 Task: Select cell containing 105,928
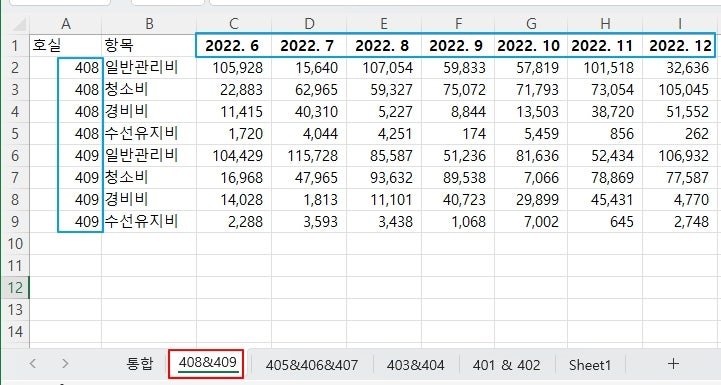234,68
